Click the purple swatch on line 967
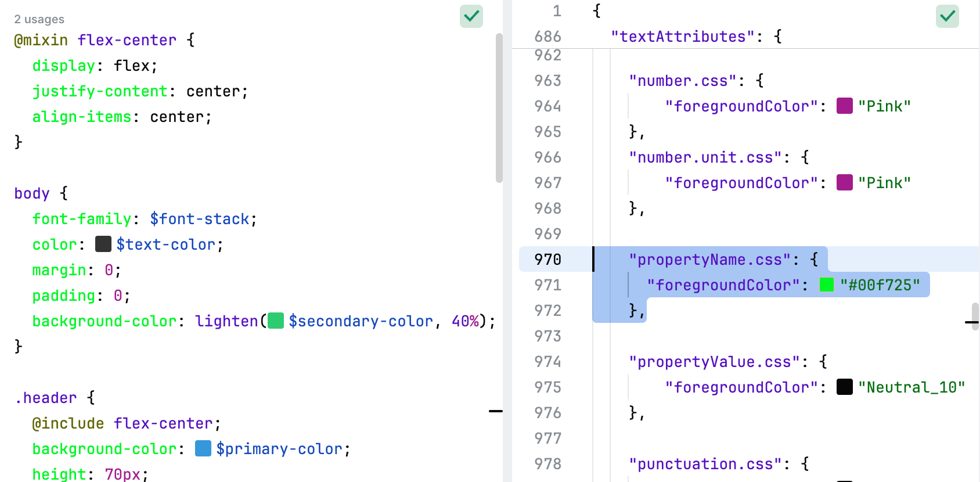980x482 pixels. [845, 182]
